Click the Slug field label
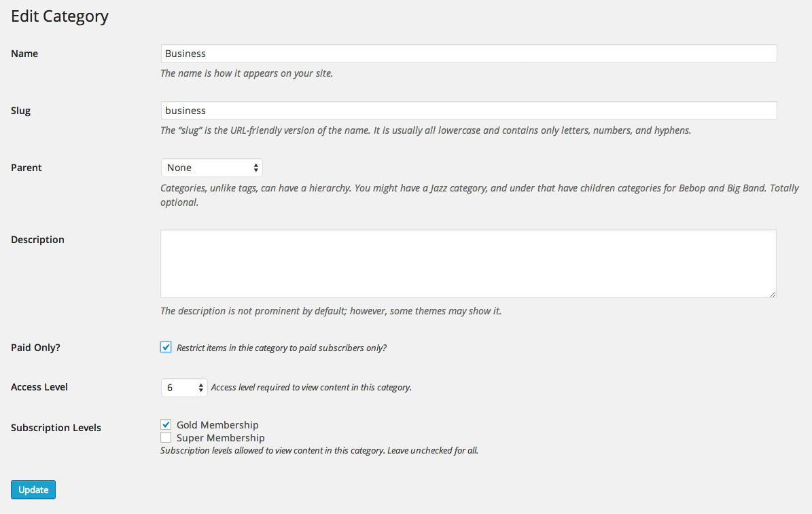 (20, 111)
